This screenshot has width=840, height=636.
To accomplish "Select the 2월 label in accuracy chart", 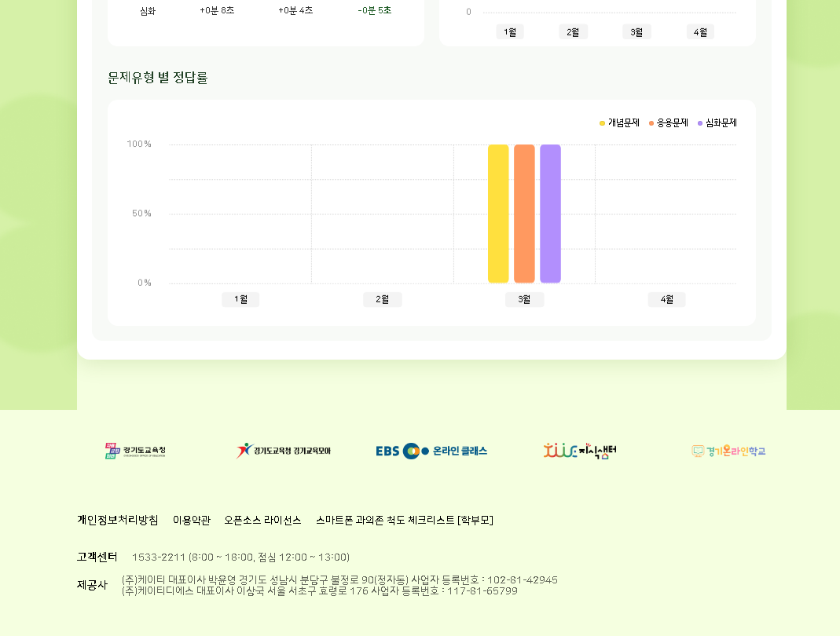I will (x=383, y=299).
